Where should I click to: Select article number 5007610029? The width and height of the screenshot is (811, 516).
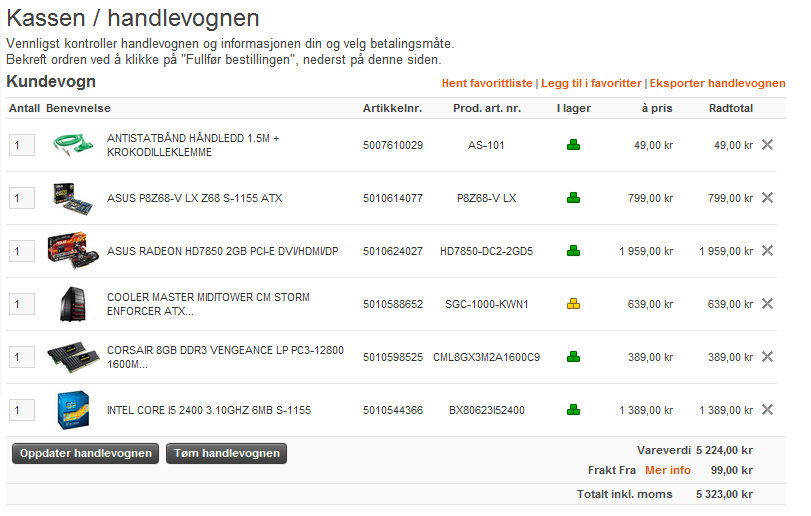pyautogui.click(x=393, y=145)
